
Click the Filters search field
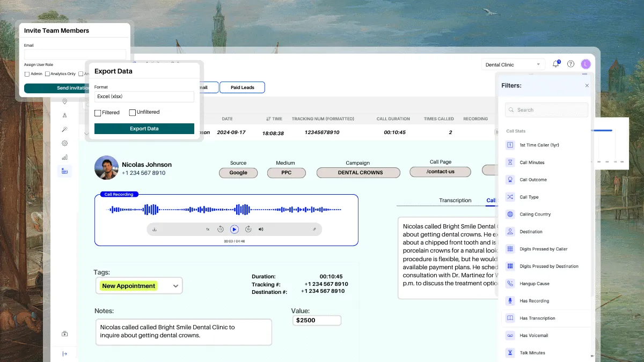(x=546, y=110)
